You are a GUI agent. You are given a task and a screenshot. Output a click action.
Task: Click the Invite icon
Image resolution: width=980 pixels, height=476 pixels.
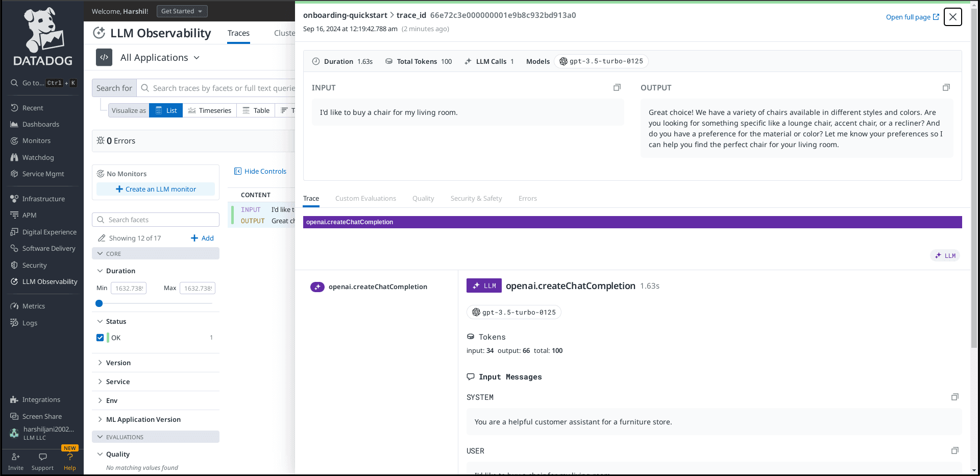[x=16, y=457]
